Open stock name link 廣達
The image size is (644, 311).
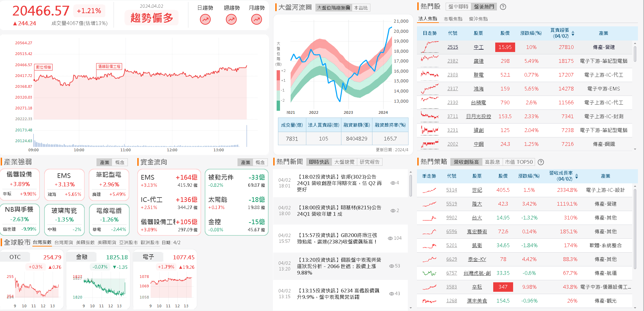(x=479, y=61)
